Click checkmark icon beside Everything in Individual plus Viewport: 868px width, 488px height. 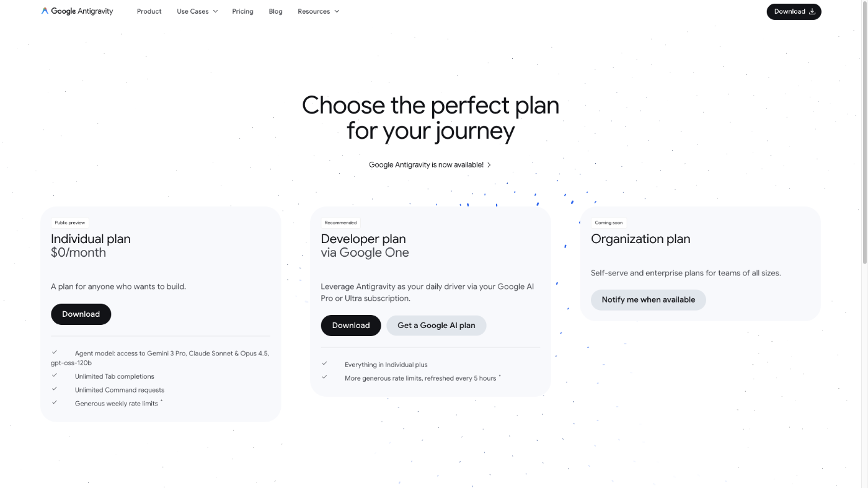324,363
